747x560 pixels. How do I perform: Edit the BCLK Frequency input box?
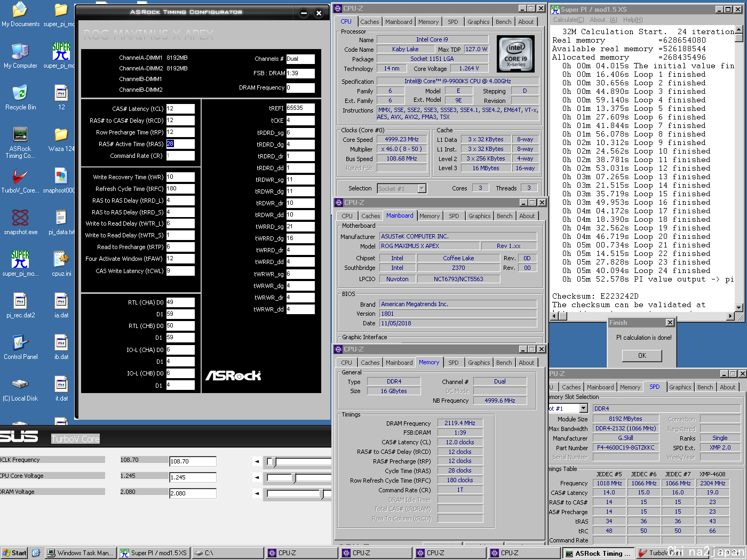[193, 461]
